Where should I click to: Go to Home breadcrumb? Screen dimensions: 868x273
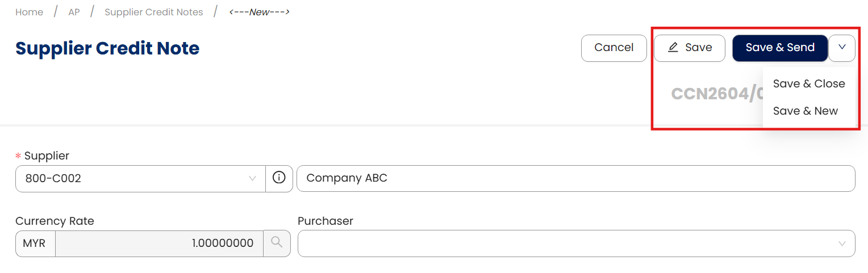click(x=29, y=12)
